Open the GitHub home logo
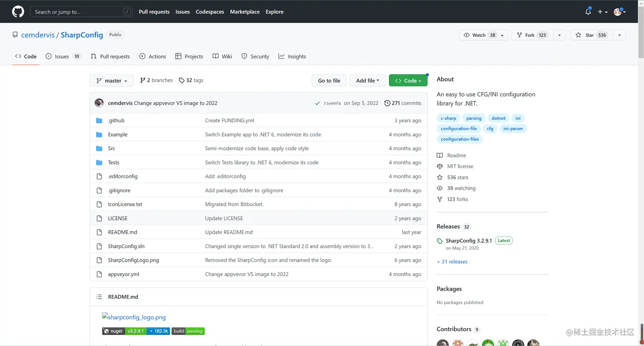The image size is (644, 346). pyautogui.click(x=18, y=12)
